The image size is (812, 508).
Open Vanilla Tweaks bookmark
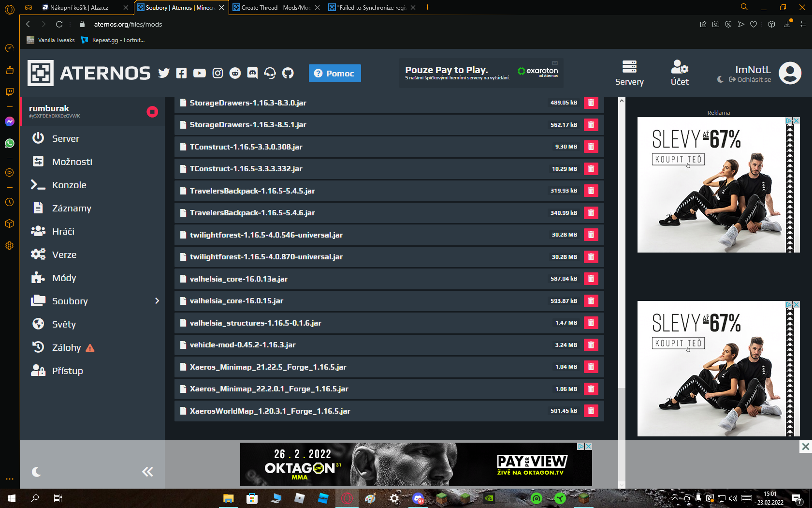pos(51,40)
